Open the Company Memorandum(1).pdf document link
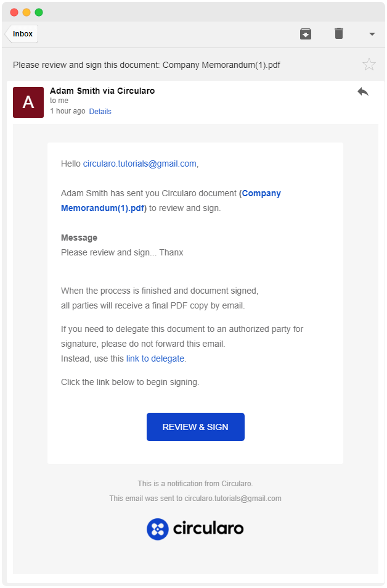This screenshot has height=588, width=387. point(171,201)
